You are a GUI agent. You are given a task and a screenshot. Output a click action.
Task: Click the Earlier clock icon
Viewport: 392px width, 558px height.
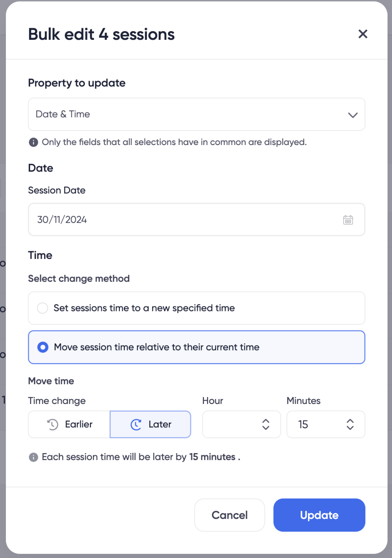coord(53,424)
